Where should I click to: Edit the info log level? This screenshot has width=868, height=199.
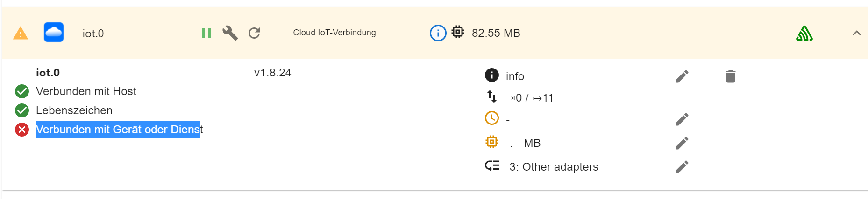(682, 76)
